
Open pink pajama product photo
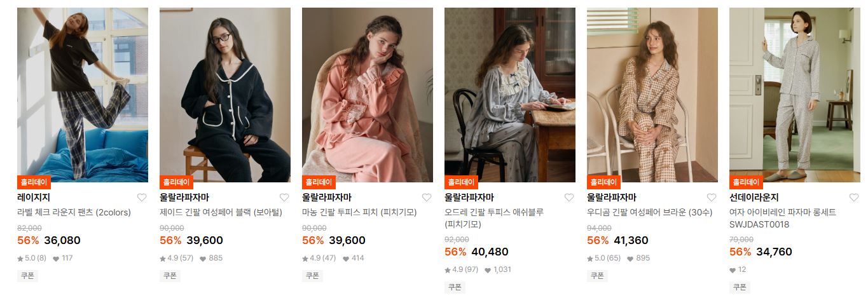(x=368, y=95)
